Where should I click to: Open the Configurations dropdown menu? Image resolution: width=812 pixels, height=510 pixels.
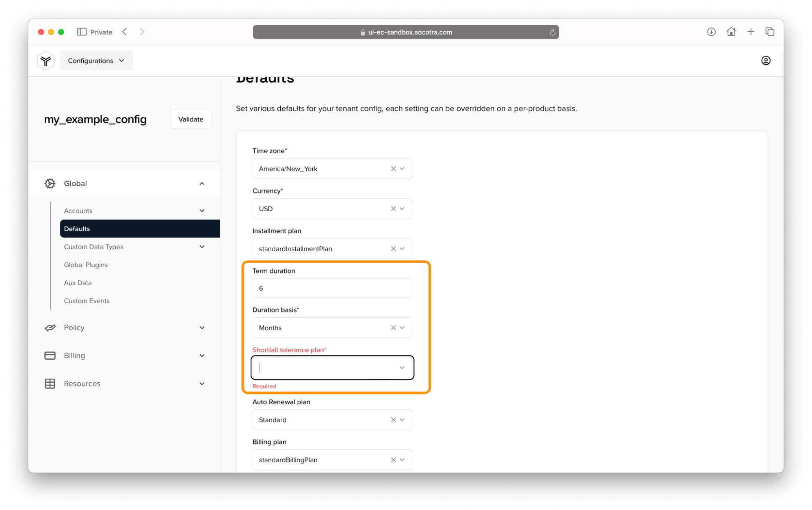(96, 61)
